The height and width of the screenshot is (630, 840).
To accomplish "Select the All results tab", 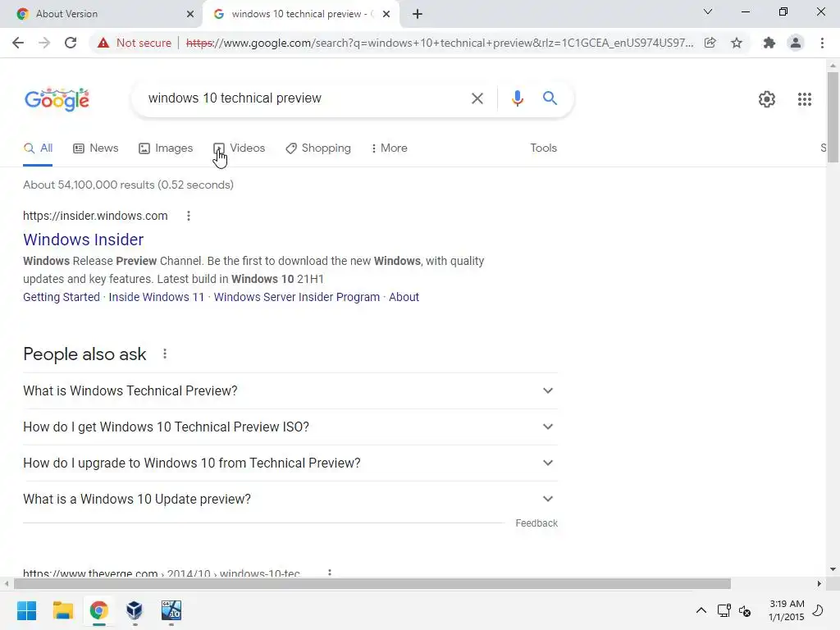I will [x=38, y=148].
